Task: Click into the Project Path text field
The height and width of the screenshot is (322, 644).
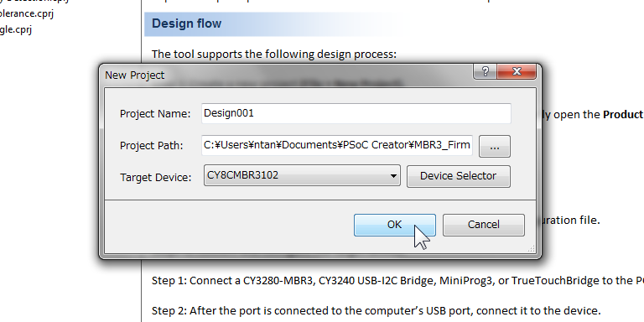Action: pyautogui.click(x=337, y=145)
